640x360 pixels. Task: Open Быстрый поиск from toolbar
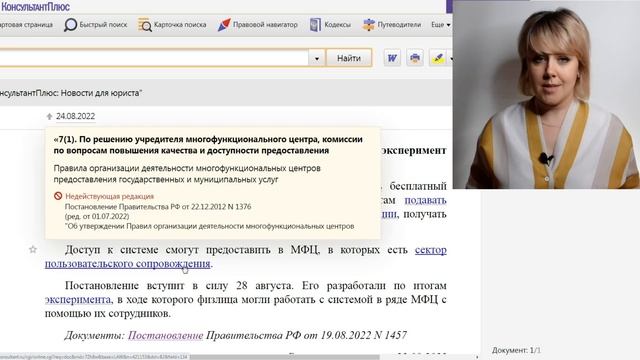[96, 25]
